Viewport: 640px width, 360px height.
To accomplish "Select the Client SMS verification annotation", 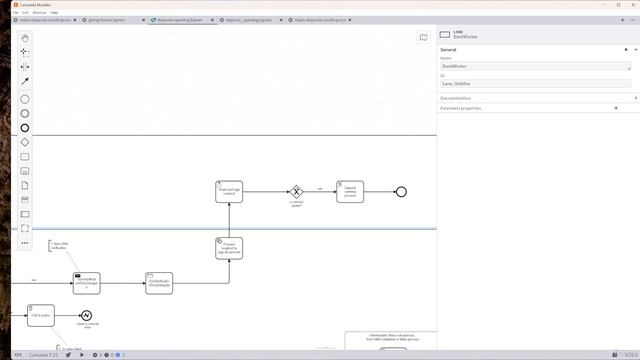I will click(x=59, y=246).
